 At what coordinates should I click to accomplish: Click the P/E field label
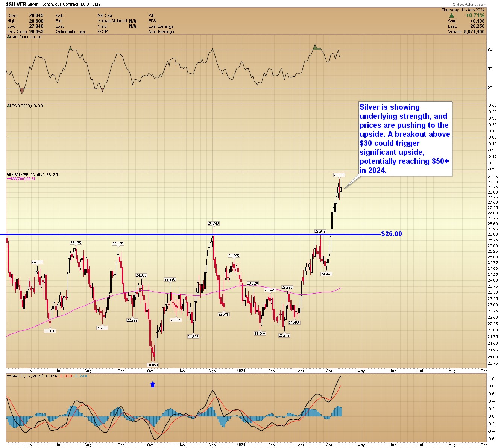pos(152,15)
